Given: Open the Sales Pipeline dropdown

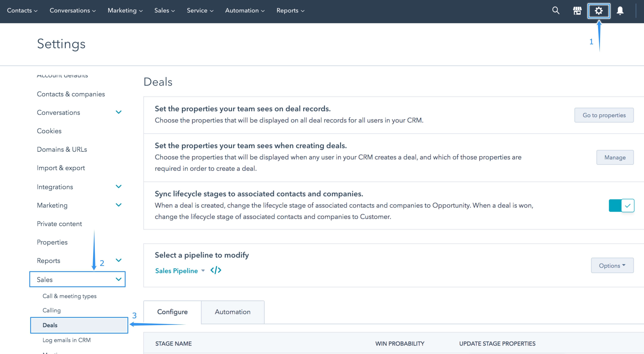Looking at the screenshot, I should pos(180,271).
